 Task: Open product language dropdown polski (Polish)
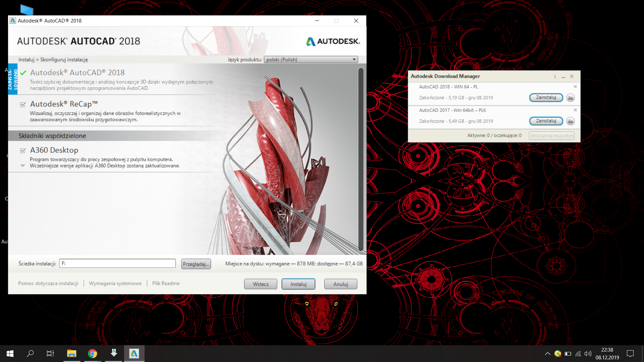[311, 60]
